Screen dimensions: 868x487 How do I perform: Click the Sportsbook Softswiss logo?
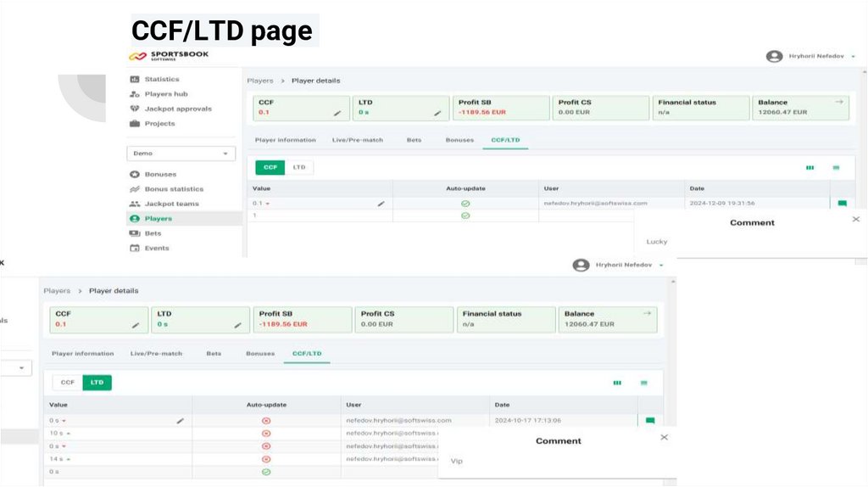click(169, 55)
